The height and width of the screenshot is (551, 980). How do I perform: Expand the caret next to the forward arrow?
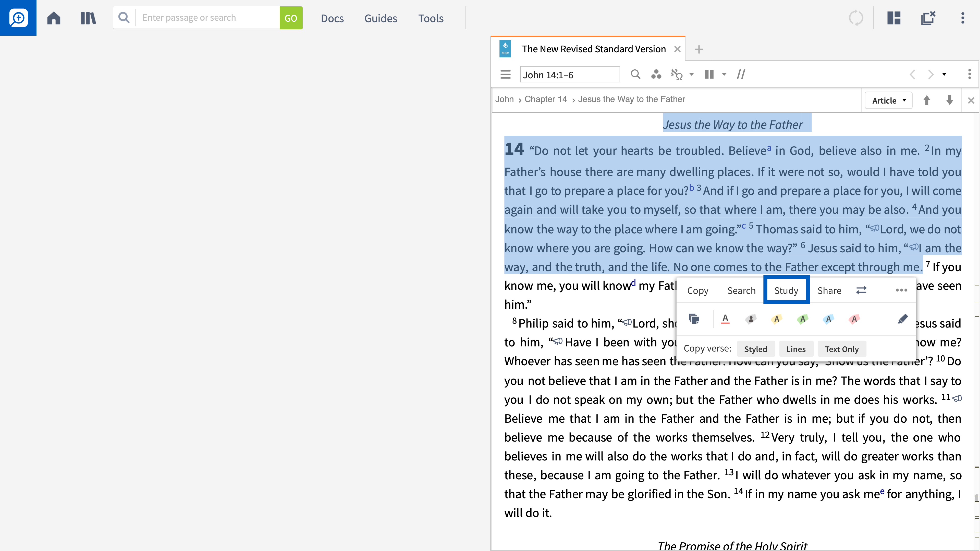click(945, 74)
